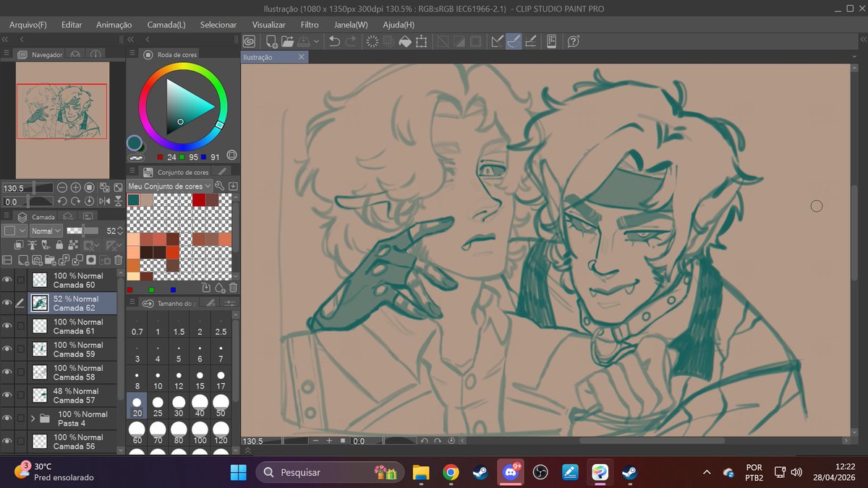Open the Camada(L) menu
The height and width of the screenshot is (488, 868).
[x=166, y=25]
